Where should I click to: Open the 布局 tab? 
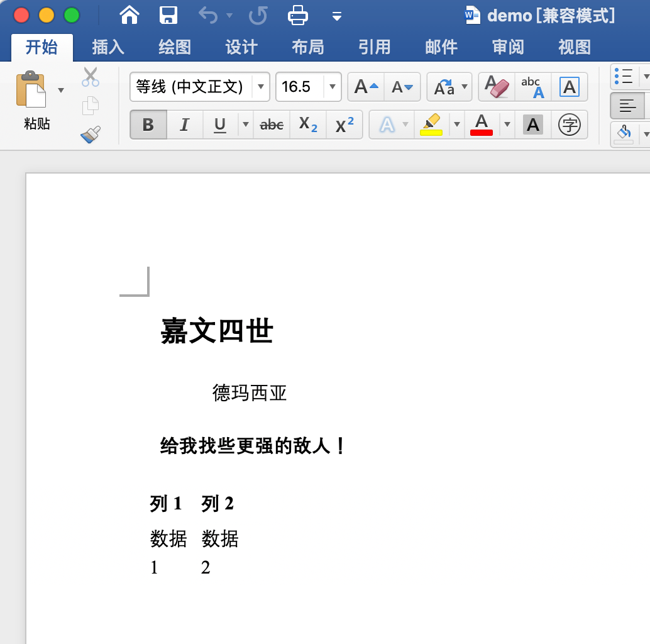click(x=307, y=47)
